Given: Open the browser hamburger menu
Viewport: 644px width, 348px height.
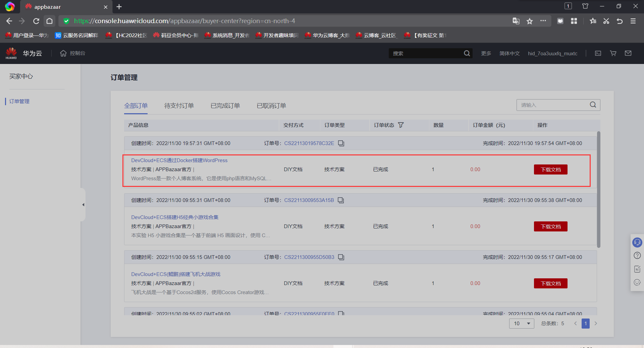Looking at the screenshot, I should (633, 21).
